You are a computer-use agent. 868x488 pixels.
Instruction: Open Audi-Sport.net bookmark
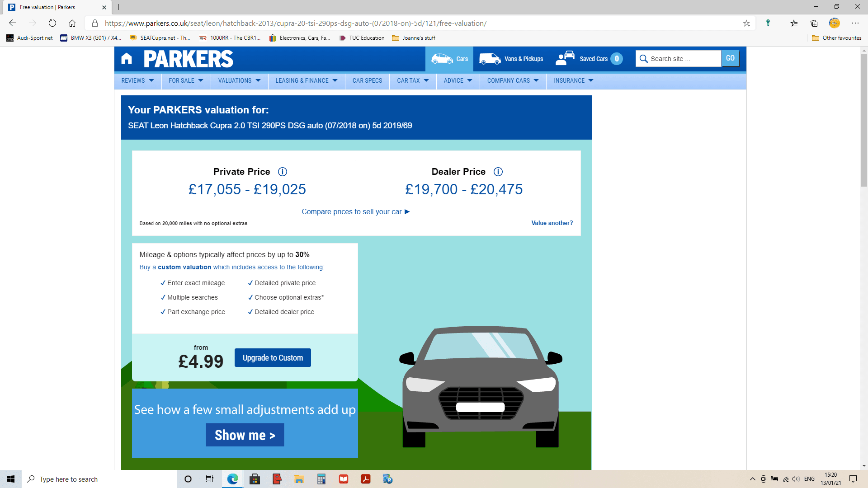point(30,38)
